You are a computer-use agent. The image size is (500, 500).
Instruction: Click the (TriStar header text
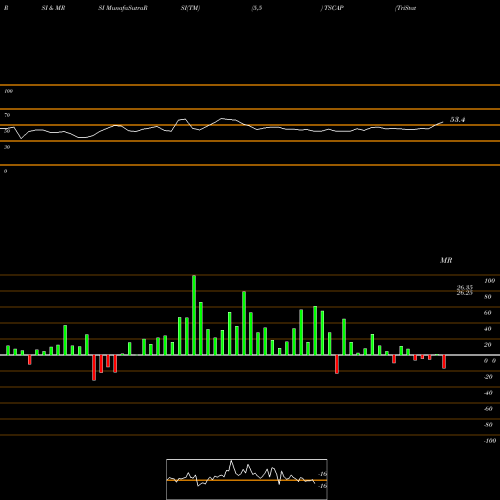click(405, 8)
